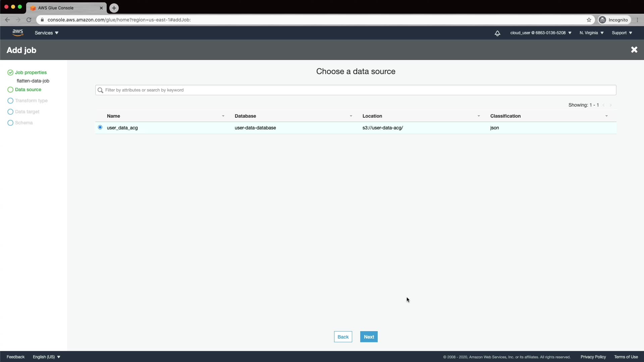
Task: Click the Incognito profile icon
Action: pos(603,20)
